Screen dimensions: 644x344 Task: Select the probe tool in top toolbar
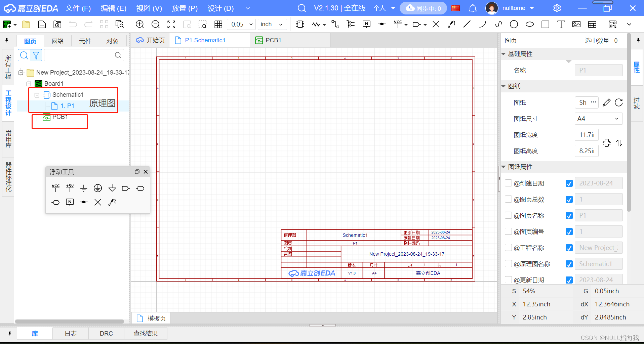[x=451, y=24]
